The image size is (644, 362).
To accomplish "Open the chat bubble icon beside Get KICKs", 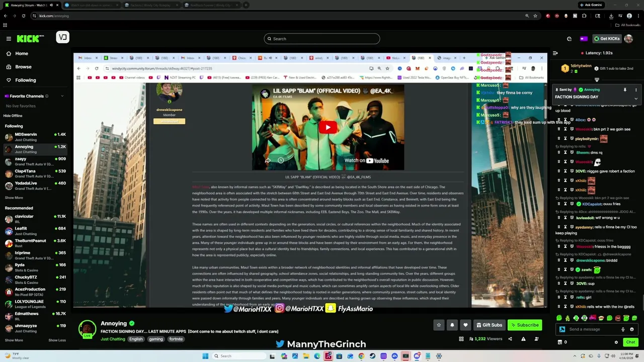I will [569, 39].
